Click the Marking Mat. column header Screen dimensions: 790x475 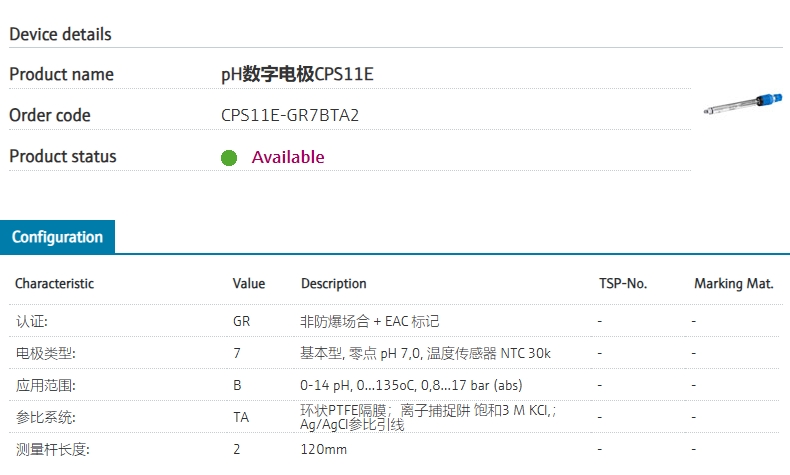pos(733,283)
